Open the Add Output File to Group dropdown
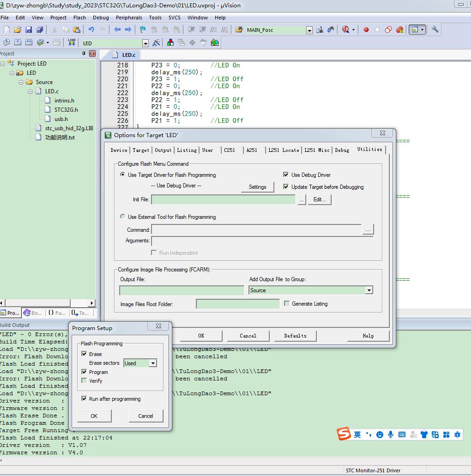 [369, 290]
